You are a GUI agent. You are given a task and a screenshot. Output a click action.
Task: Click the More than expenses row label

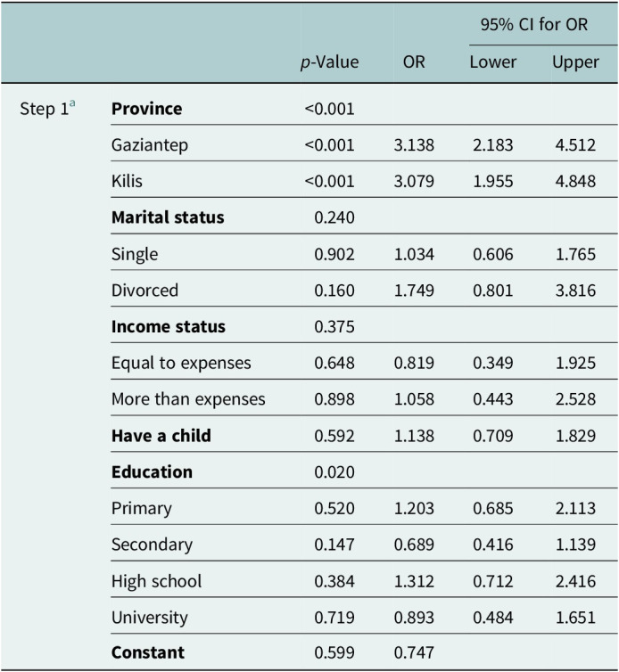coord(188,399)
